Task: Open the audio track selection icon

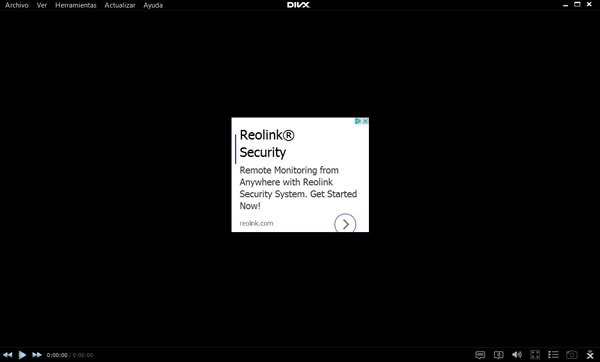Action: (x=498, y=355)
